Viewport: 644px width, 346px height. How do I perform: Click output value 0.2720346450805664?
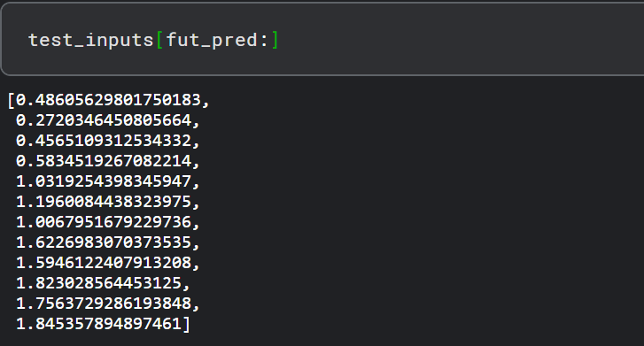(x=104, y=120)
